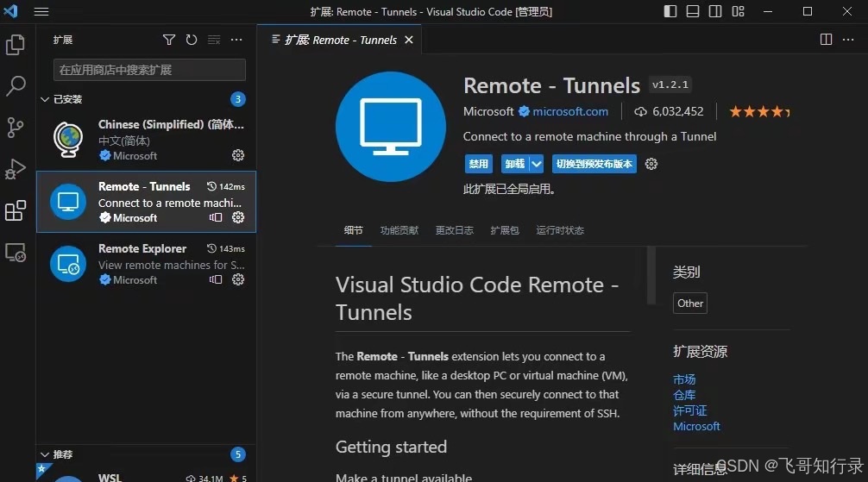Open the Remote Explorer activity bar icon
Image resolution: width=868 pixels, height=482 pixels.
[x=16, y=253]
